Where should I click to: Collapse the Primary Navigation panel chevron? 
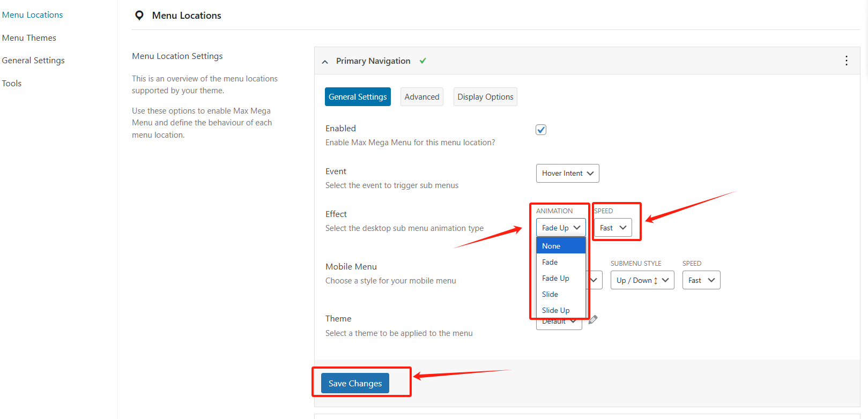click(325, 62)
